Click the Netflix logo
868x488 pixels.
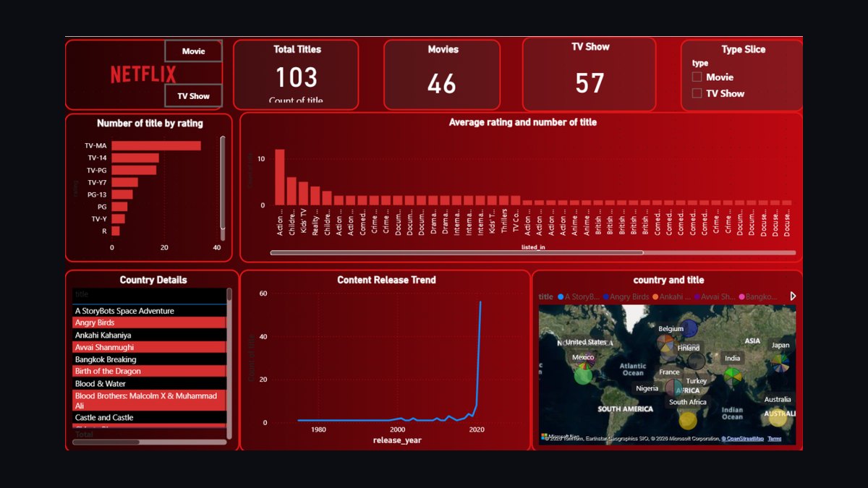pyautogui.click(x=143, y=74)
